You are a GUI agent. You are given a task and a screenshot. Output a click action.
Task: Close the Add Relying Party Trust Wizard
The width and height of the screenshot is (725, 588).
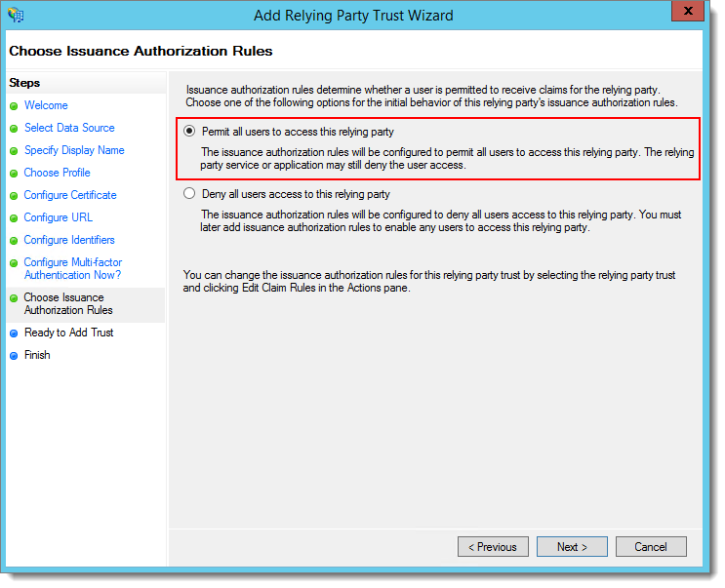pyautogui.click(x=687, y=13)
